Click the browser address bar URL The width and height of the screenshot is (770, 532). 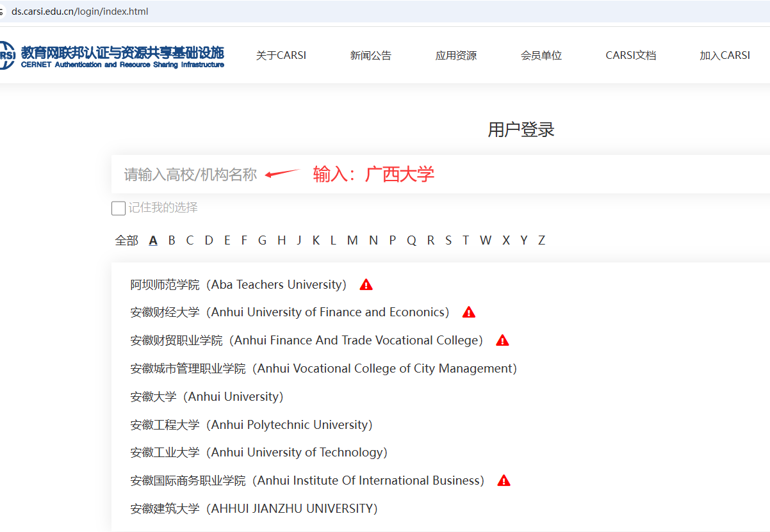pyautogui.click(x=80, y=12)
